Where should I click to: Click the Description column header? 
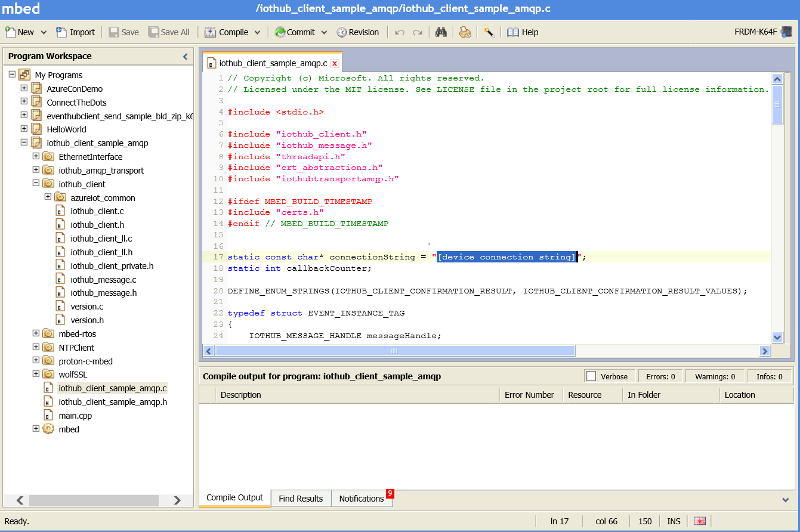click(x=357, y=395)
